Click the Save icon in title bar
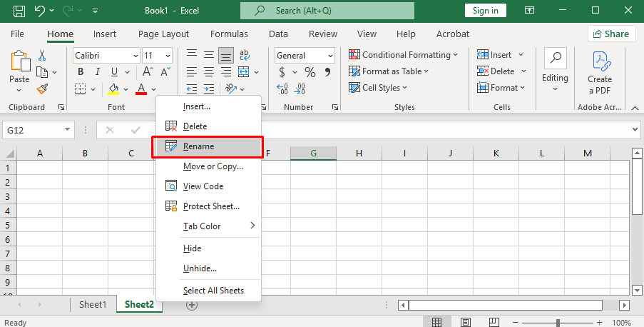 19,11
